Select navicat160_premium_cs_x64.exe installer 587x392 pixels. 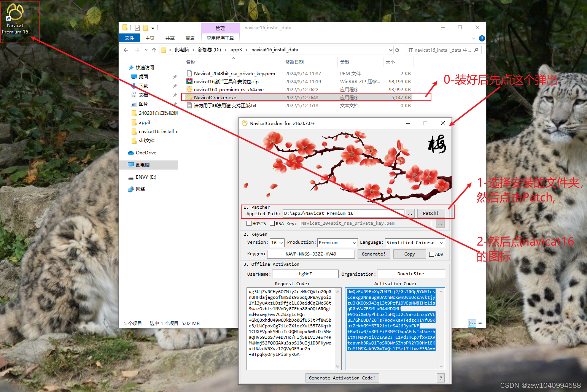[x=229, y=90]
